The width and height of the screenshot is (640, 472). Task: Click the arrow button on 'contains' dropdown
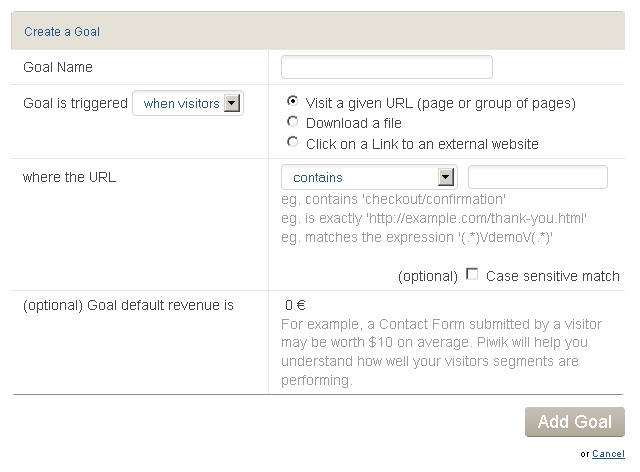point(446,177)
